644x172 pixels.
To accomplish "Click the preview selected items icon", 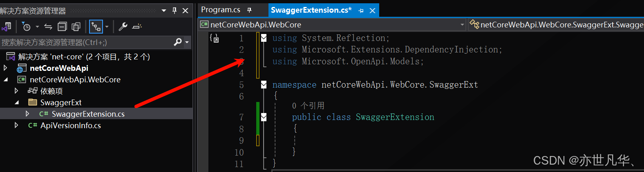I will pos(137,27).
